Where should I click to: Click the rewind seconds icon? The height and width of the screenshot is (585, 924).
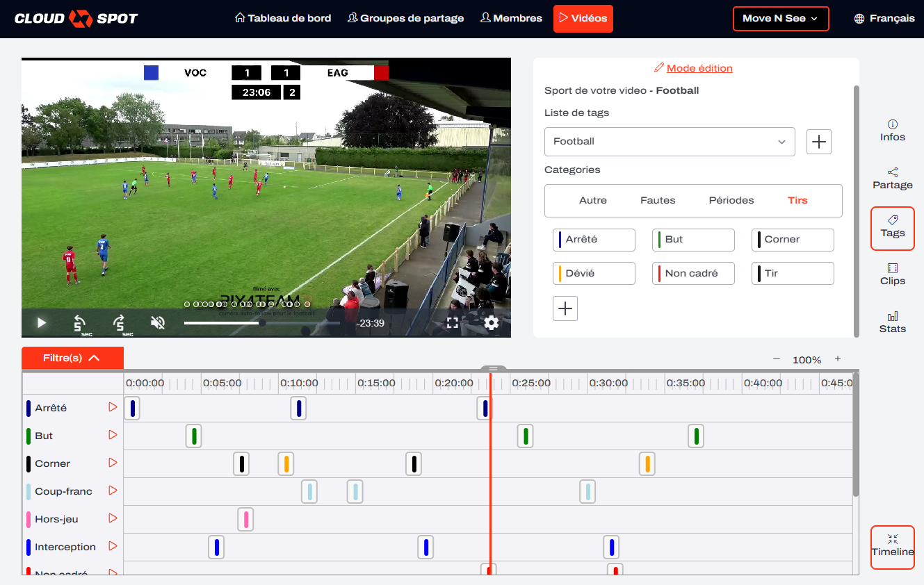tap(81, 323)
